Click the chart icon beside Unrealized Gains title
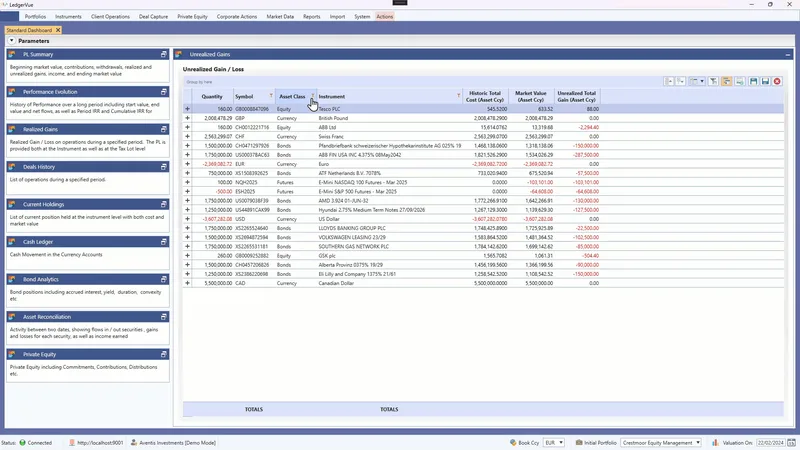Screen dimensions: 800x450 179,54
